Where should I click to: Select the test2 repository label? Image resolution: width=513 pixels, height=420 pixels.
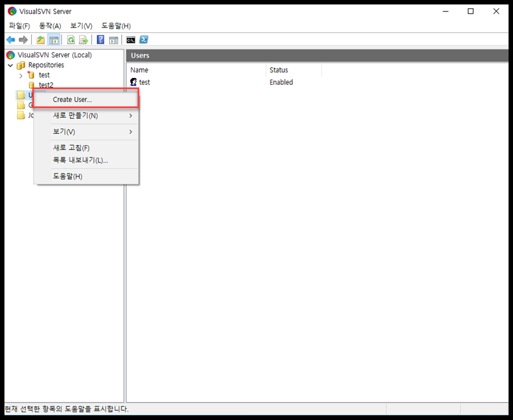click(x=46, y=85)
